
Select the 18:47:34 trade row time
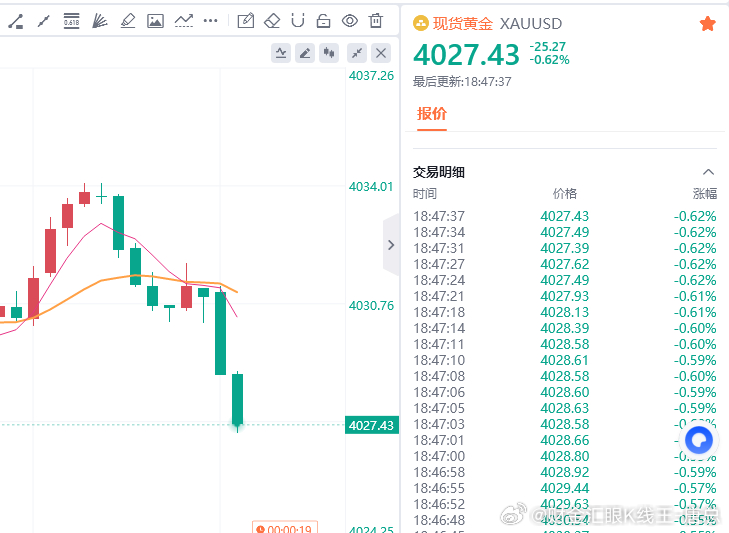click(439, 232)
